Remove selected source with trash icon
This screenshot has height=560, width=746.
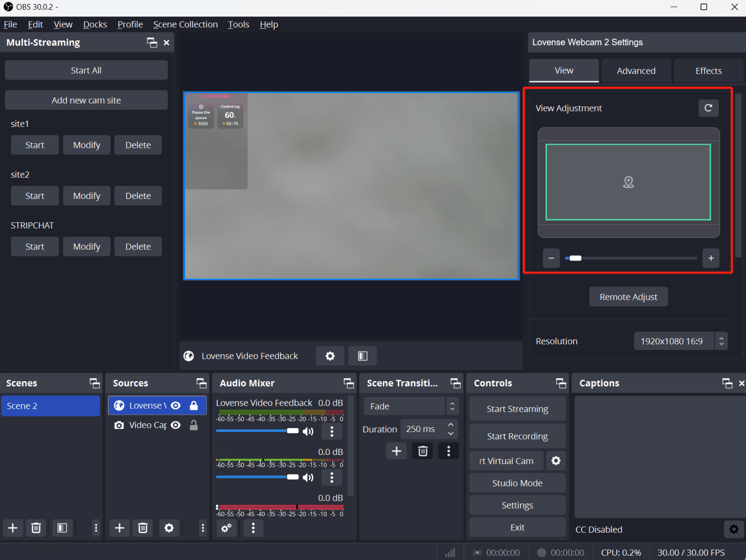click(x=143, y=528)
